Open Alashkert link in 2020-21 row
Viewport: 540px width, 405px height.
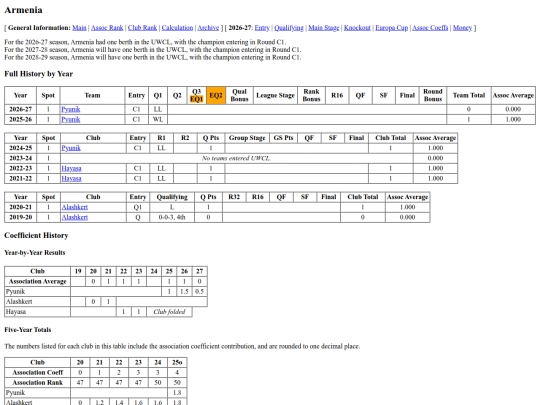75,207
